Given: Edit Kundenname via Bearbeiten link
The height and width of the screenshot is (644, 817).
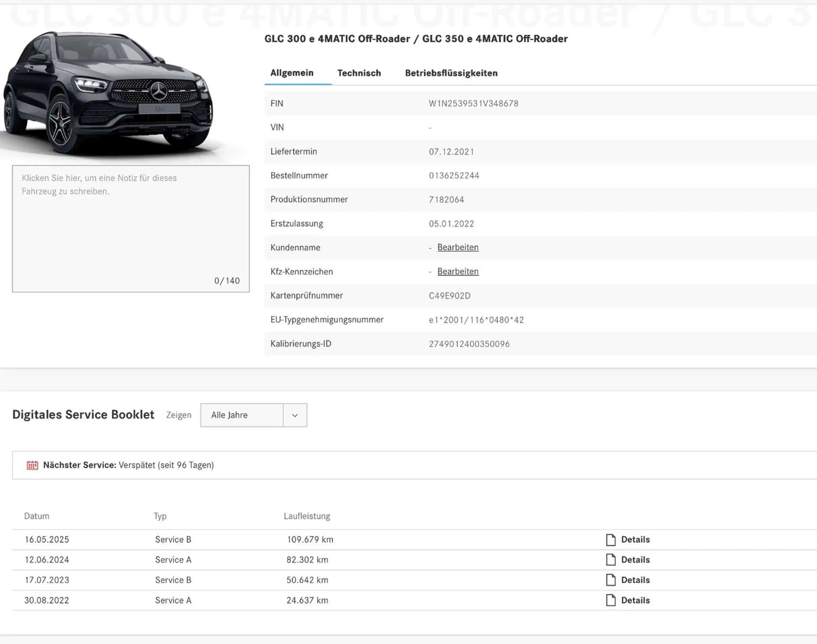Looking at the screenshot, I should [x=458, y=247].
